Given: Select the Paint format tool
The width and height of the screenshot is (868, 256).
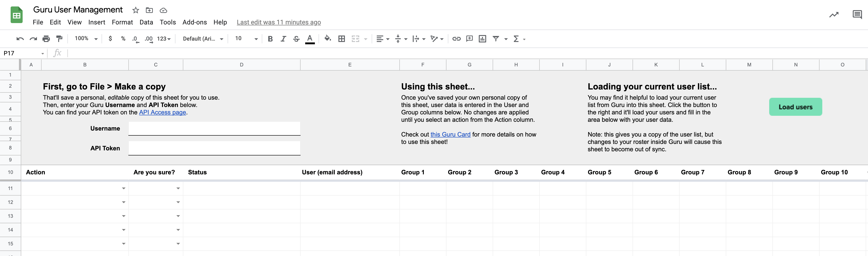Looking at the screenshot, I should pos(59,39).
